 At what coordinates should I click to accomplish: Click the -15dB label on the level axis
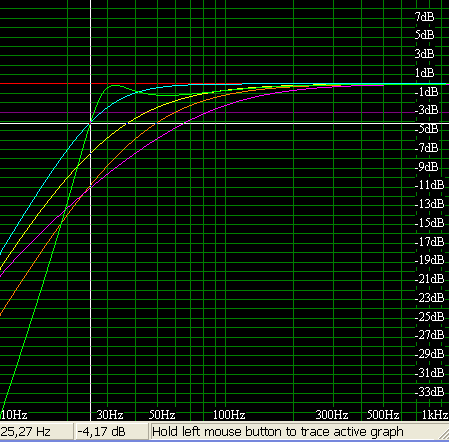(429, 223)
